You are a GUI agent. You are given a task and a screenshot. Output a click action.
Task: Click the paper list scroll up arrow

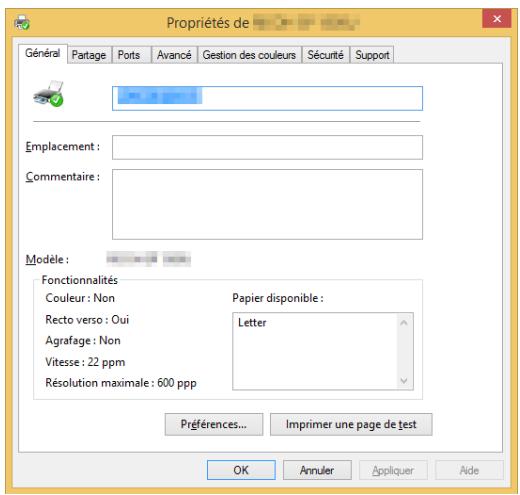click(404, 323)
